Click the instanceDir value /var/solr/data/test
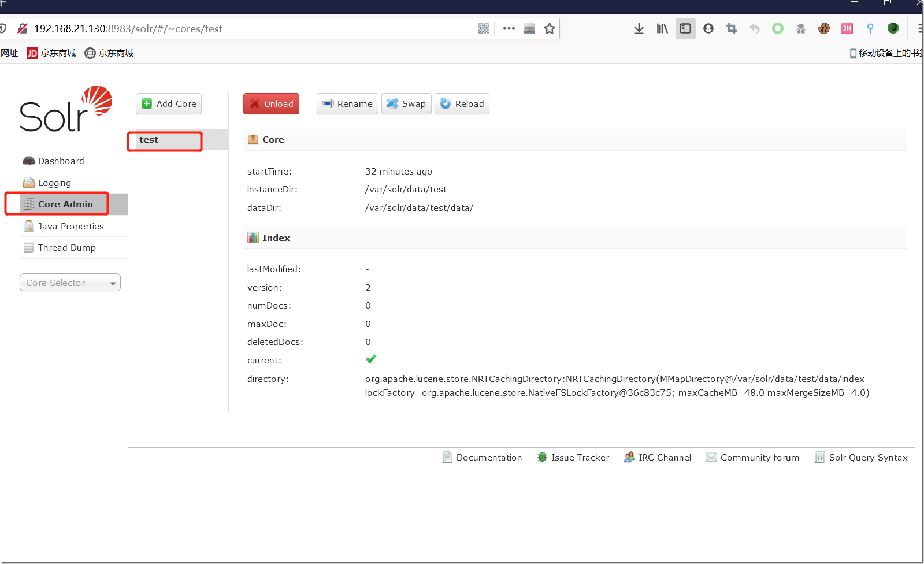 [x=406, y=190]
